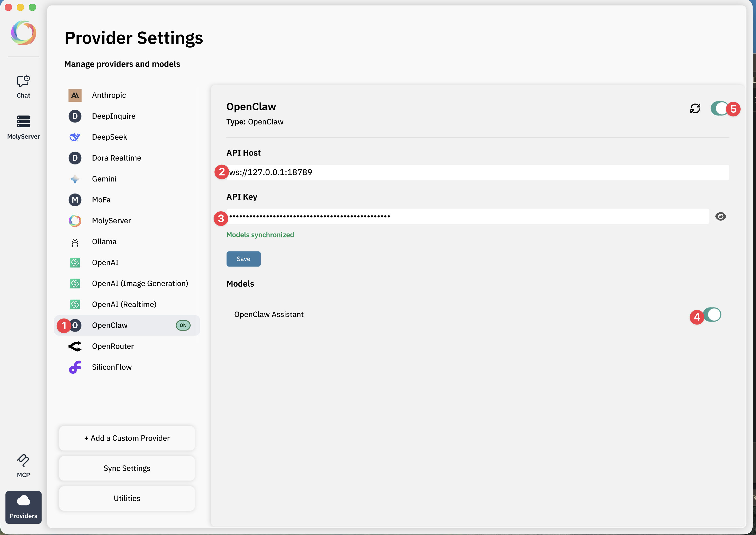Select the Anthropic provider icon
Viewport: 756px width, 535px height.
click(x=75, y=95)
